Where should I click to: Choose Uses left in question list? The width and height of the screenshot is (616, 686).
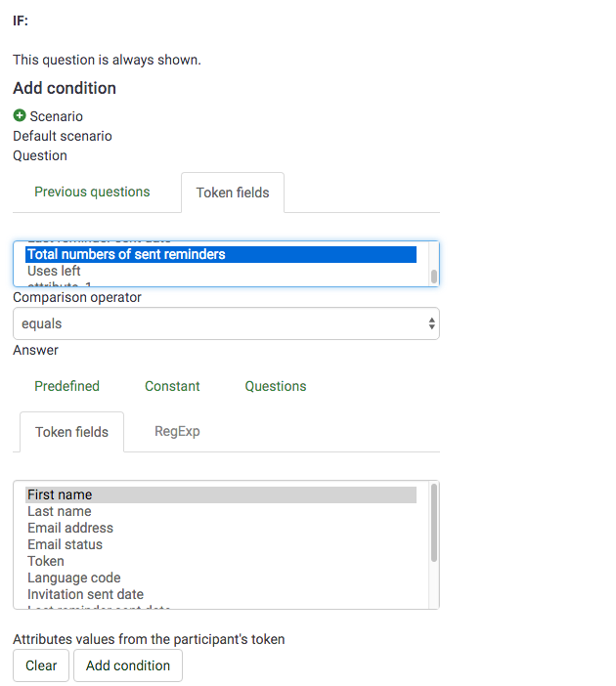click(55, 271)
